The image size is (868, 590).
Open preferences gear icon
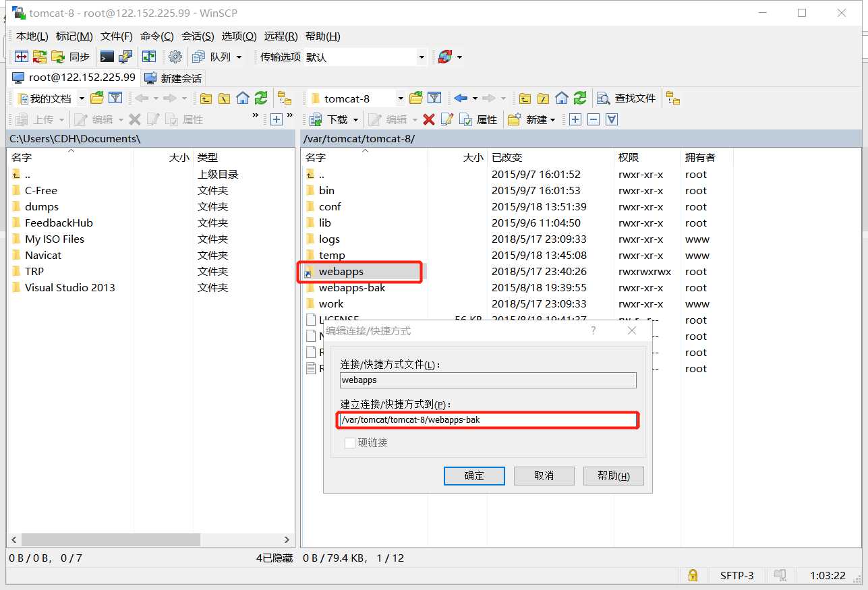(175, 57)
